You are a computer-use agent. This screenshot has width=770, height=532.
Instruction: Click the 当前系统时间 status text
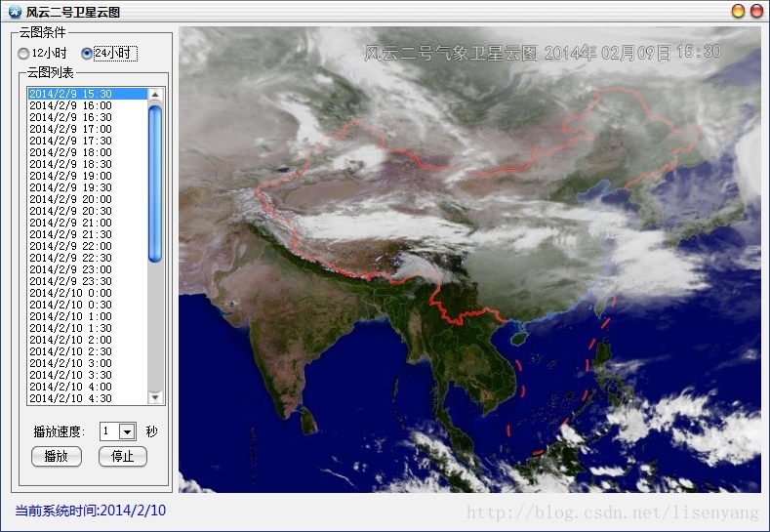91,511
